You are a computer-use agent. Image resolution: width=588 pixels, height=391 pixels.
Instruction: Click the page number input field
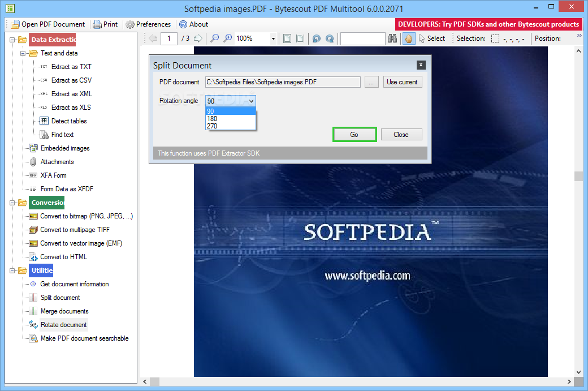point(169,38)
